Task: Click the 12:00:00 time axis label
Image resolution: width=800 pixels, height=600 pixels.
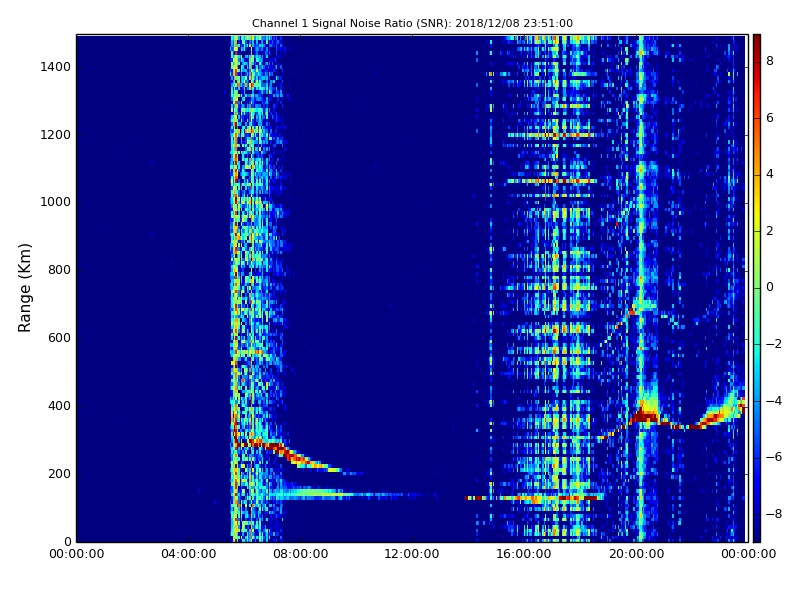Action: coord(412,554)
